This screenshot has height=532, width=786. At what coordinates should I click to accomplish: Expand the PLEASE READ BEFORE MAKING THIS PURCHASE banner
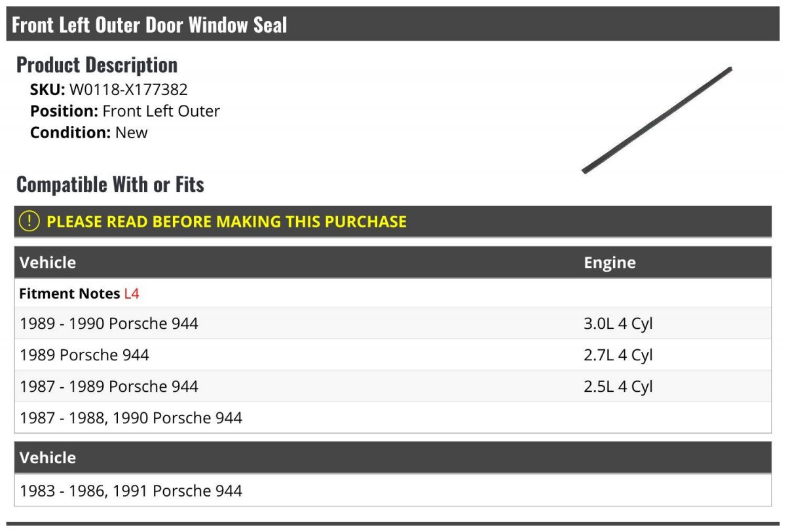pyautogui.click(x=393, y=221)
